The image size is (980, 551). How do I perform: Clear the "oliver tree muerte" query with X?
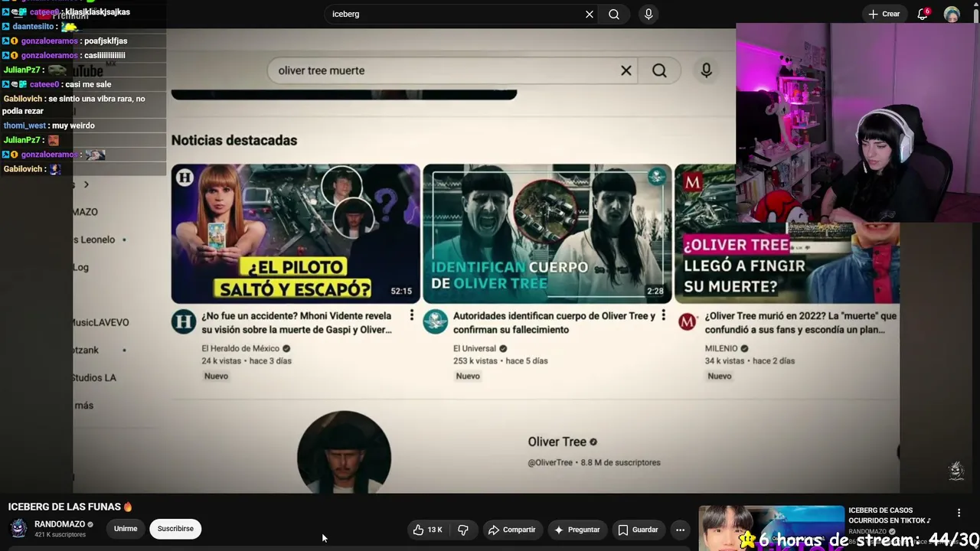626,70
